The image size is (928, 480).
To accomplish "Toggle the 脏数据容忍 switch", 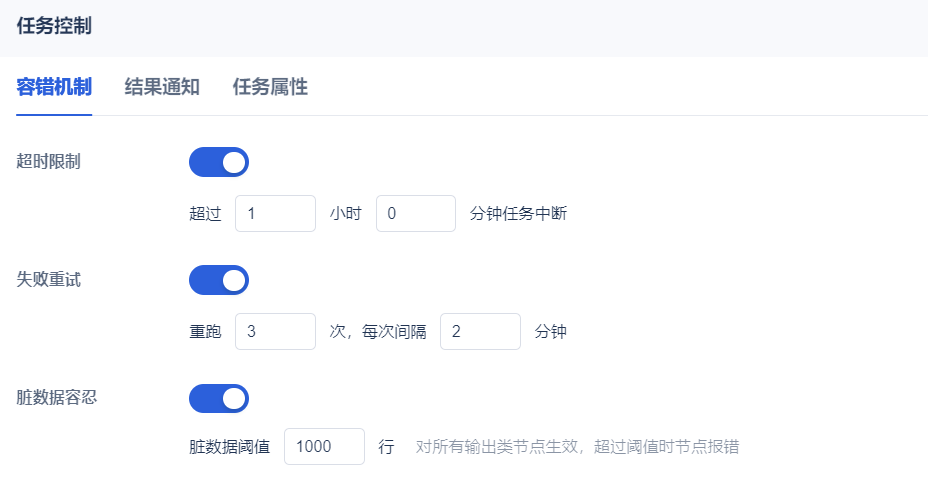I will (219, 398).
